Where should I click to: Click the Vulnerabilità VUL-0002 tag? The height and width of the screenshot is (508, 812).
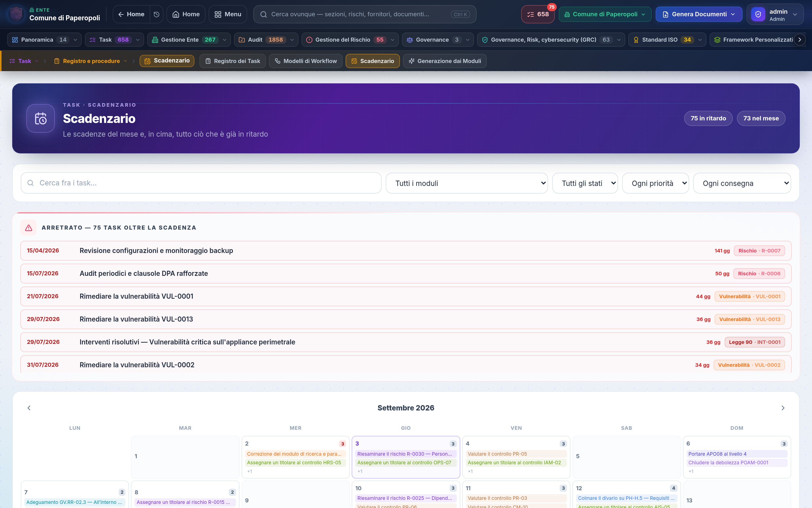749,365
